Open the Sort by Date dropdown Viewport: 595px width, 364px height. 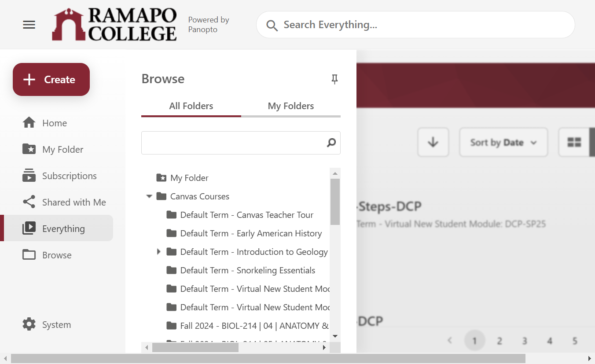(503, 142)
